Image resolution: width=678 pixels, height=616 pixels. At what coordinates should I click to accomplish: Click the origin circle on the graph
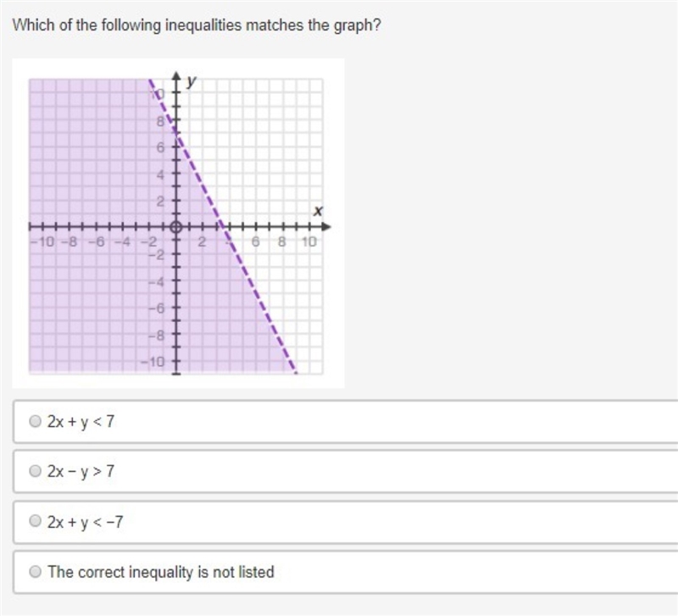coord(175,227)
